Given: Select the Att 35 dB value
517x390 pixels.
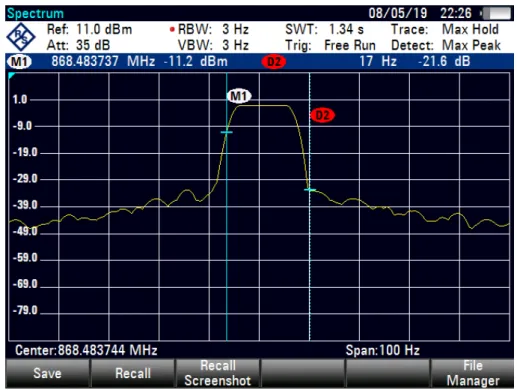Looking at the screenshot, I should [93, 45].
